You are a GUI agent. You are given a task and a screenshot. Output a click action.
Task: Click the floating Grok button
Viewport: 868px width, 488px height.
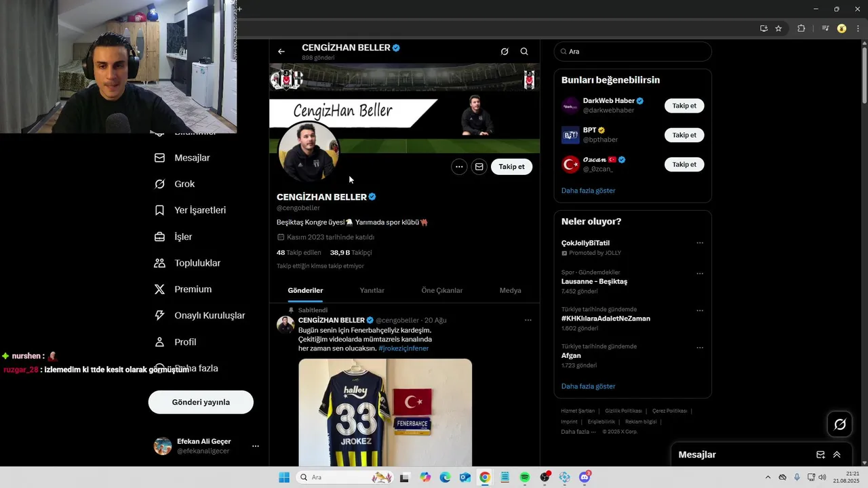[x=840, y=424]
